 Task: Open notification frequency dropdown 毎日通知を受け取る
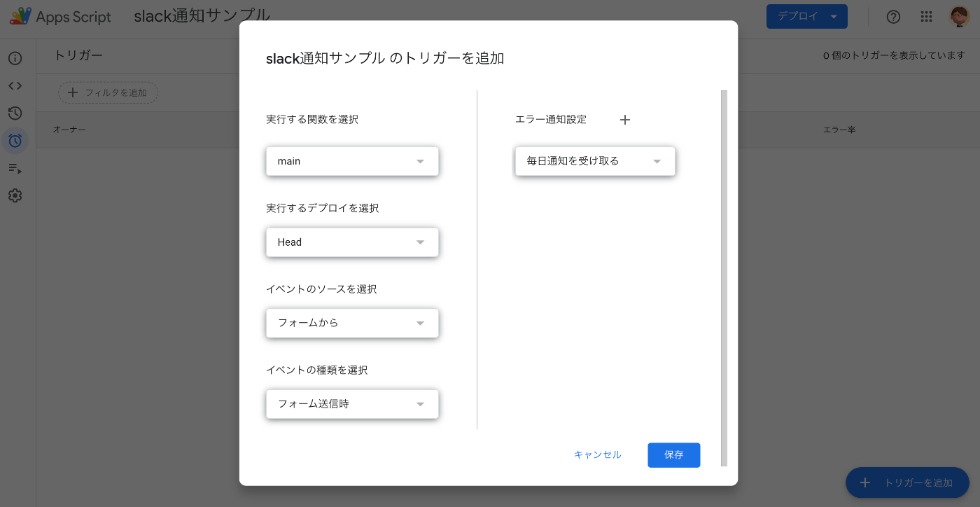(x=595, y=161)
